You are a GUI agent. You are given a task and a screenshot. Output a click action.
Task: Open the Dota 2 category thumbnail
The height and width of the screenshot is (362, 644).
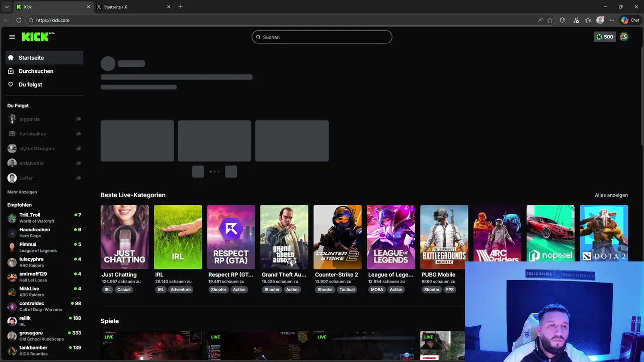pos(604,233)
